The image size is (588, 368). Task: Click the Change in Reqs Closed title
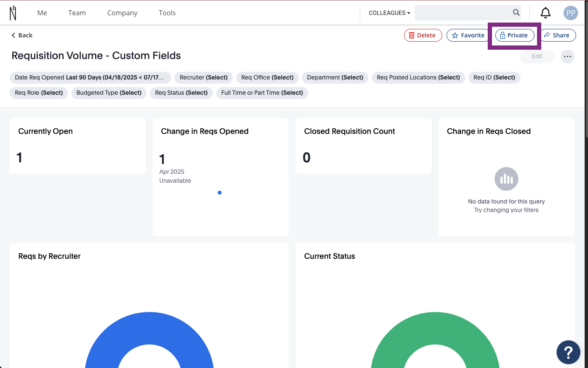[x=489, y=131]
